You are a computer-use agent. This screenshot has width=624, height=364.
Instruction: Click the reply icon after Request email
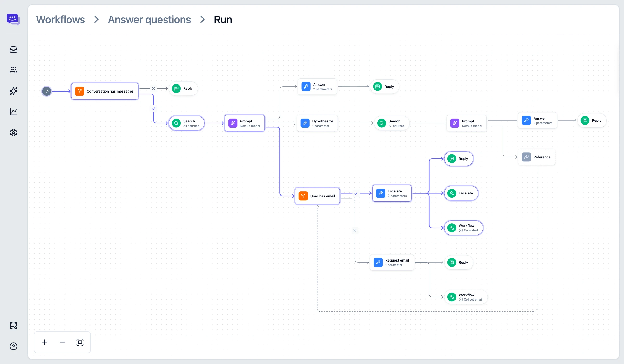[452, 262]
